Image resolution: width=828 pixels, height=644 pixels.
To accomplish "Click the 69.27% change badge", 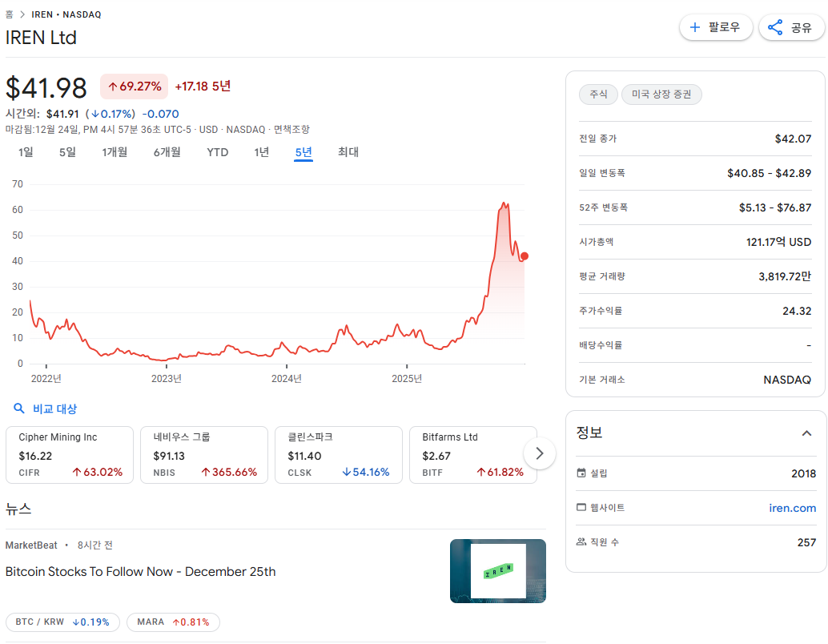I will pyautogui.click(x=134, y=87).
